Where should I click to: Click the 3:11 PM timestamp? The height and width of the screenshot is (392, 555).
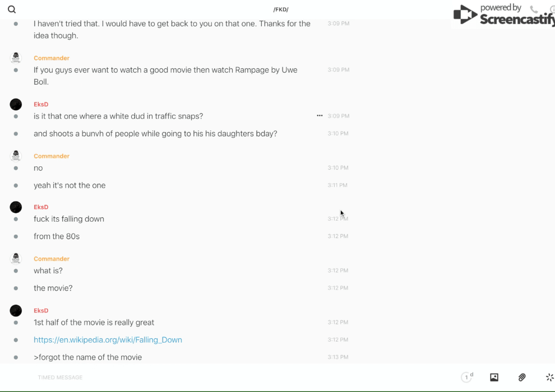pos(337,185)
